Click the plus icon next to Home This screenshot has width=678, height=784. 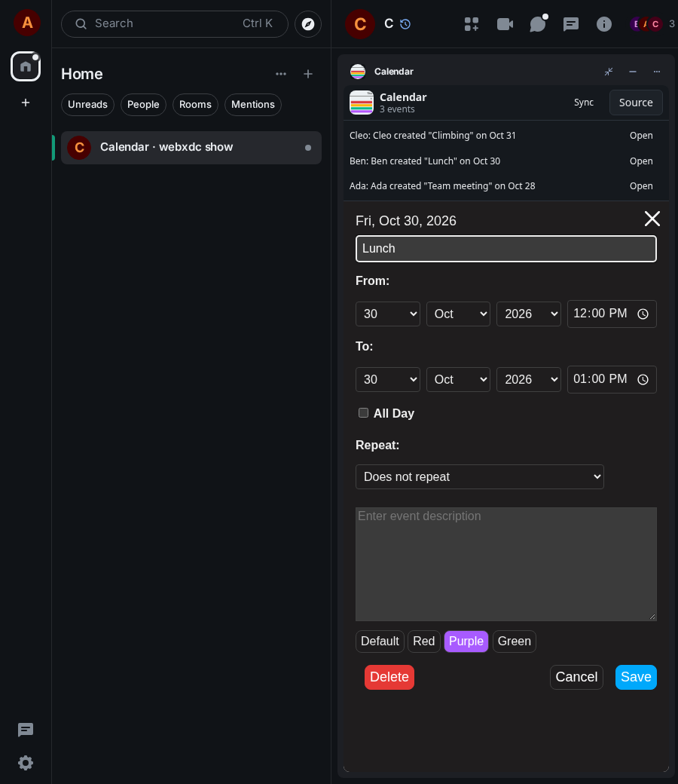click(x=308, y=74)
